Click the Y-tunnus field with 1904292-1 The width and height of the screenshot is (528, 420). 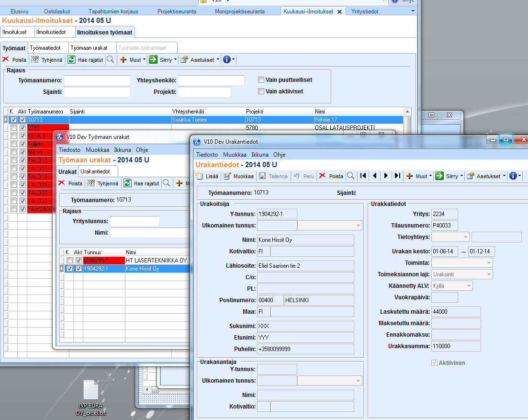(277, 214)
